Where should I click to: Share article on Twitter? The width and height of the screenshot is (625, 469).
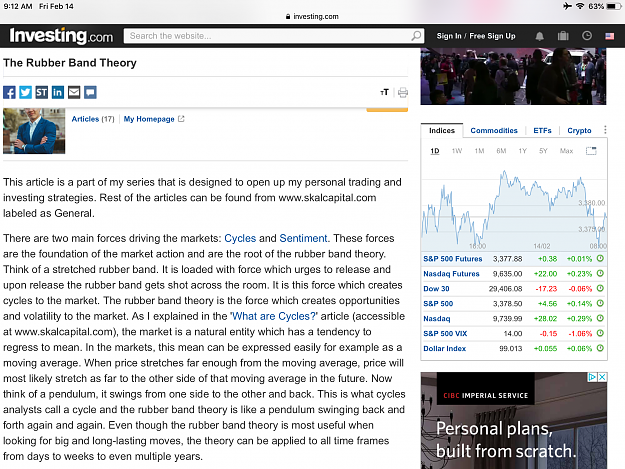click(26, 92)
